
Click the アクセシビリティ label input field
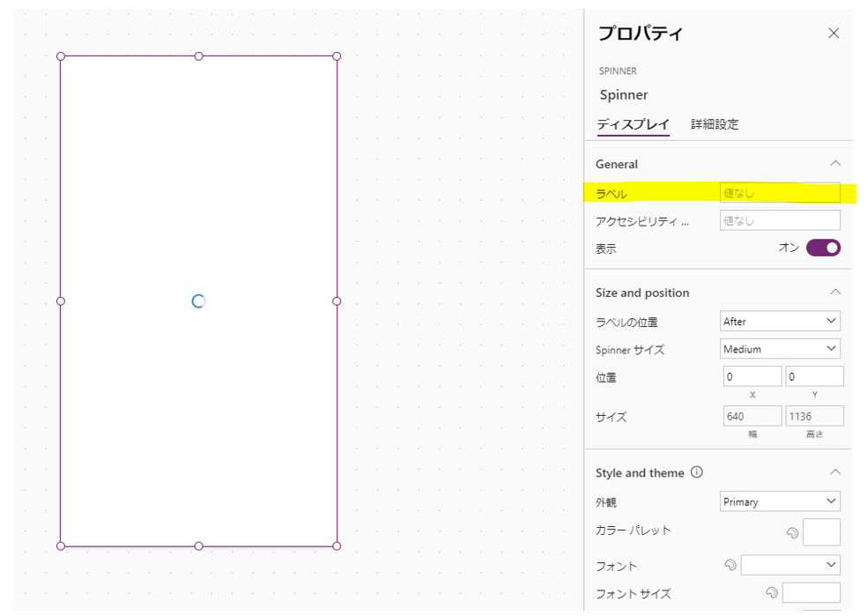coord(780,220)
